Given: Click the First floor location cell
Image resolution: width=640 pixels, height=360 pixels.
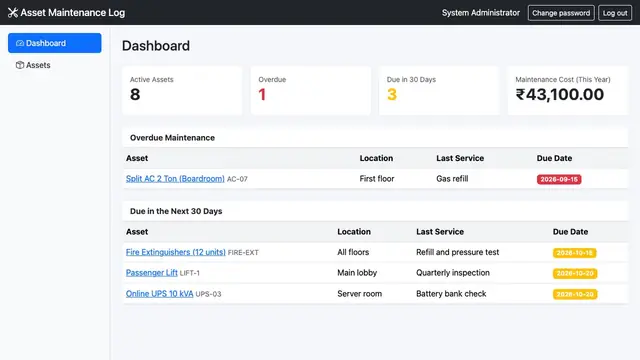Looking at the screenshot, I should coord(377,179).
